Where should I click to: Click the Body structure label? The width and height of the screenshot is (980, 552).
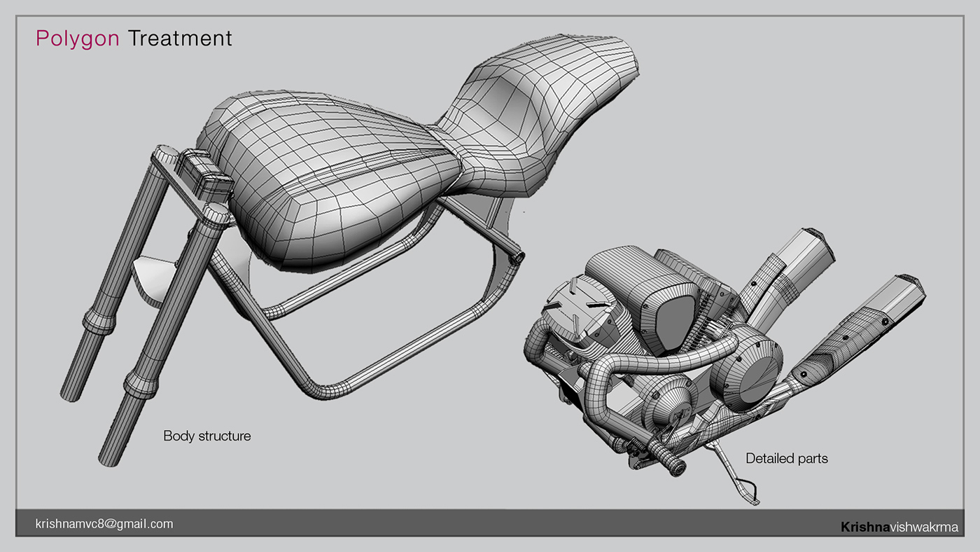206,436
